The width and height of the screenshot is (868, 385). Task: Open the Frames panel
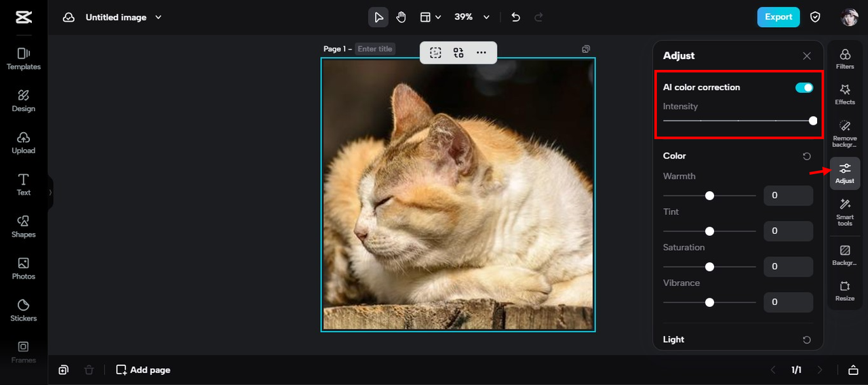click(x=24, y=352)
